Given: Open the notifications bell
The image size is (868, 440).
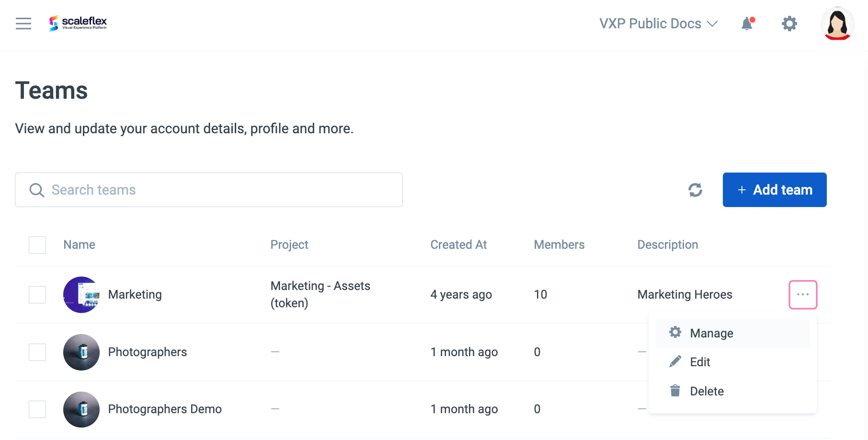Looking at the screenshot, I should coord(747,23).
